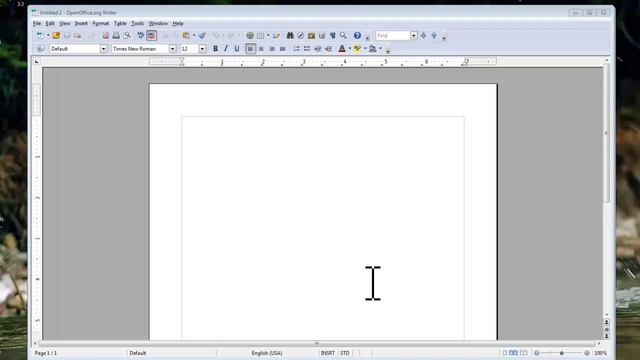Show Draw Functions toolbar icon
Screen dimensions: 640x360
276,36
